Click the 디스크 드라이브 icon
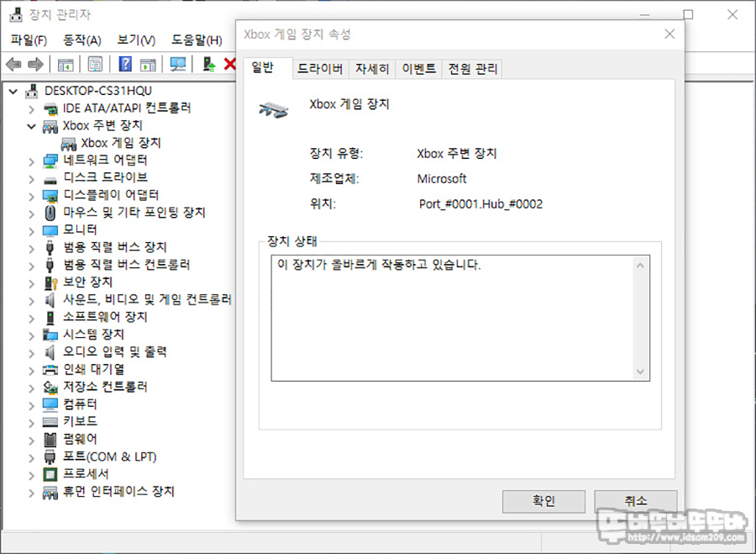The height and width of the screenshot is (554, 756). tap(50, 181)
